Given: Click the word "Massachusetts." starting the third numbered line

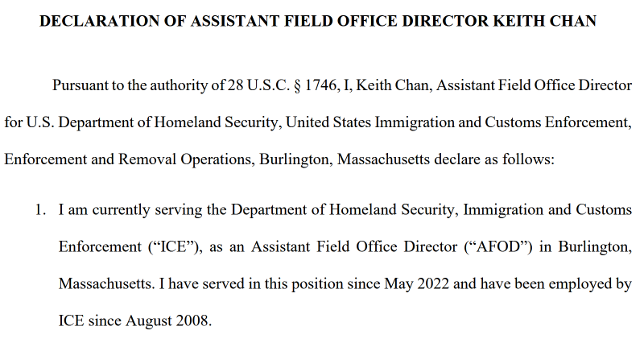Looking at the screenshot, I should (107, 284).
